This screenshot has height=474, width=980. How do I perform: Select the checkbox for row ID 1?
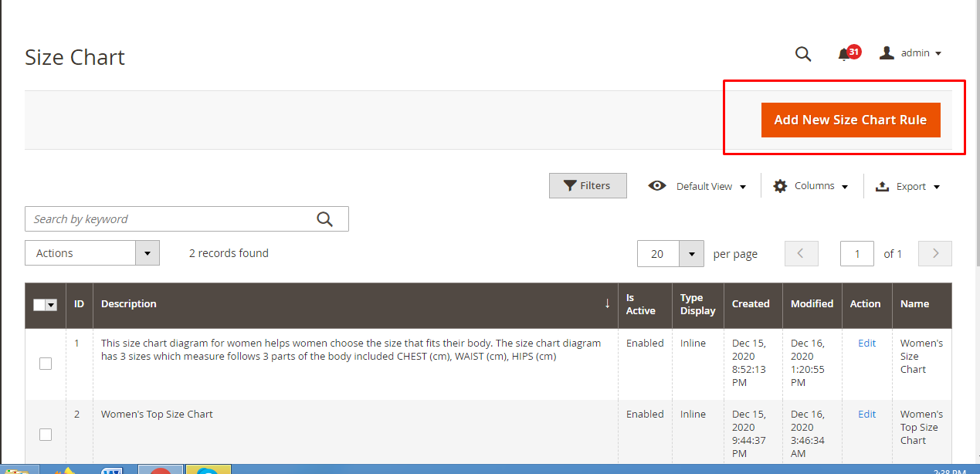[x=46, y=364]
